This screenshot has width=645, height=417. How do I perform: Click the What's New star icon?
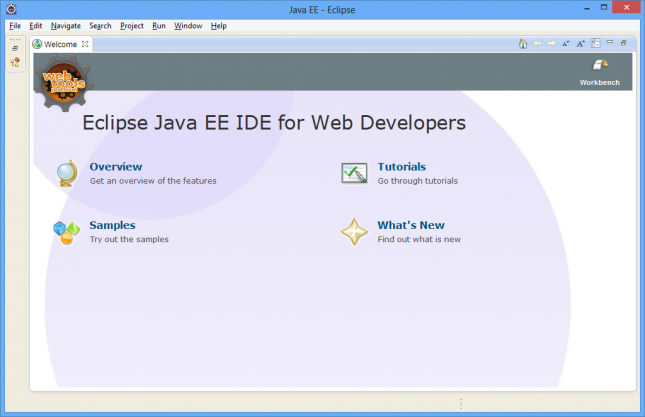[x=354, y=232]
